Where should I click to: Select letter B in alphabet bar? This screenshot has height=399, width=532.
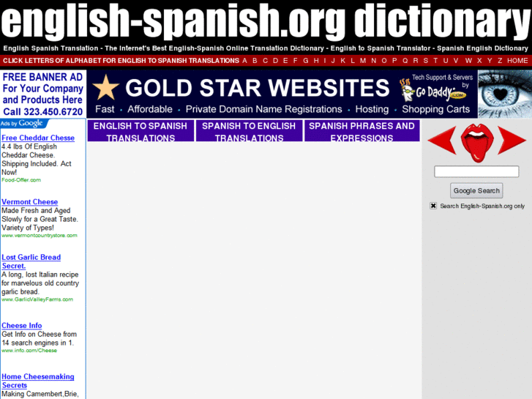[x=255, y=61]
